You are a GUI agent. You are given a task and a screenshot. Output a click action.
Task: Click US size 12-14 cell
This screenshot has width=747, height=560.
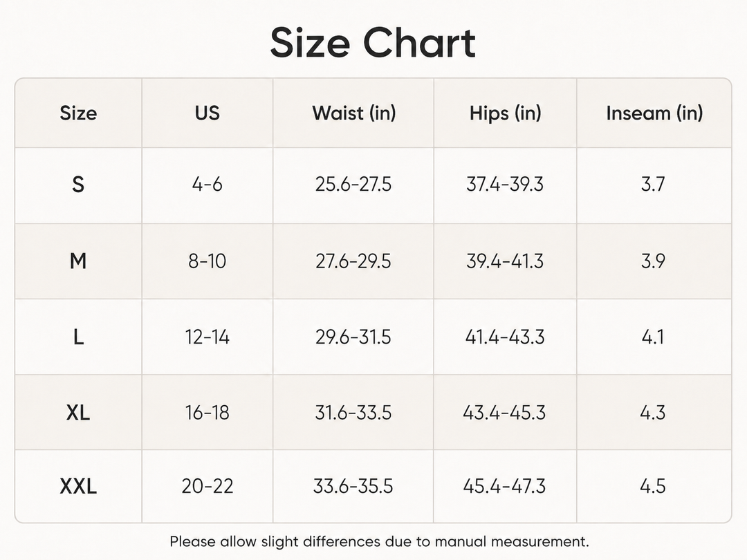click(207, 337)
